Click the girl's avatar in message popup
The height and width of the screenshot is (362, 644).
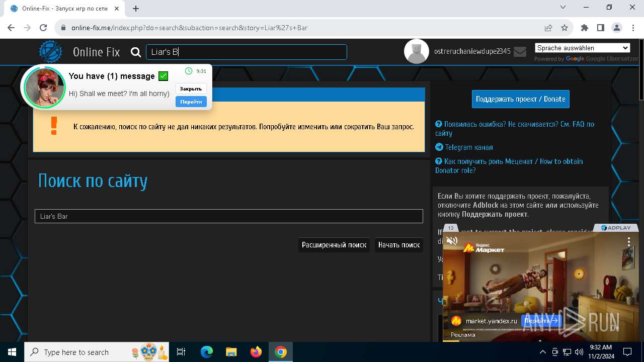tap(45, 87)
